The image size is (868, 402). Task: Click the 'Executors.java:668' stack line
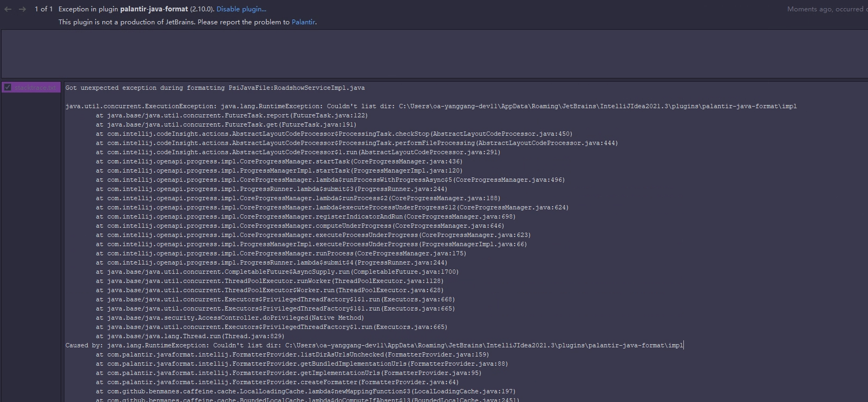tap(276, 299)
